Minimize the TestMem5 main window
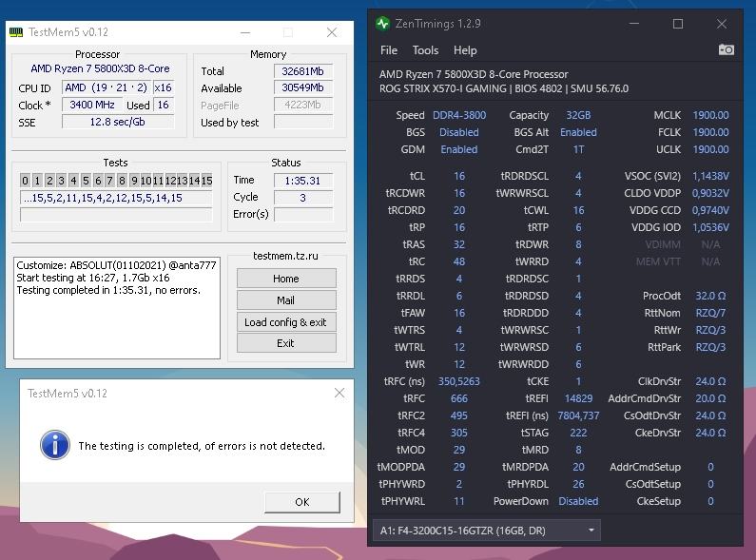This screenshot has height=560, width=756. [245, 32]
